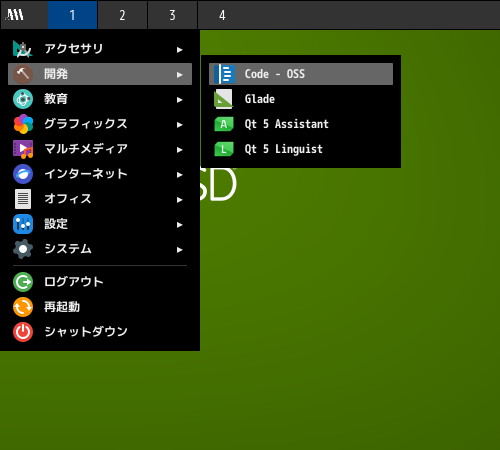Screen dimensions: 500x450
Task: Open the マルチメディア menu category
Action: [100, 149]
